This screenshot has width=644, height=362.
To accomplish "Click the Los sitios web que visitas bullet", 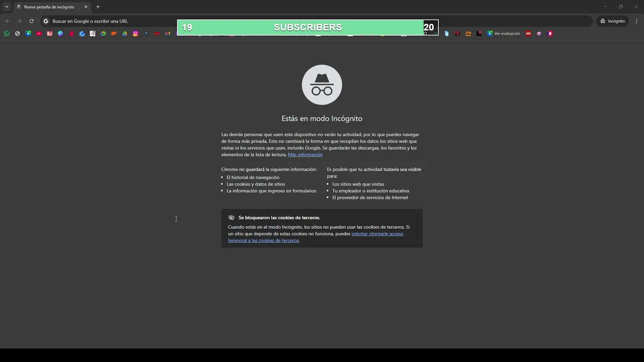I will [358, 184].
